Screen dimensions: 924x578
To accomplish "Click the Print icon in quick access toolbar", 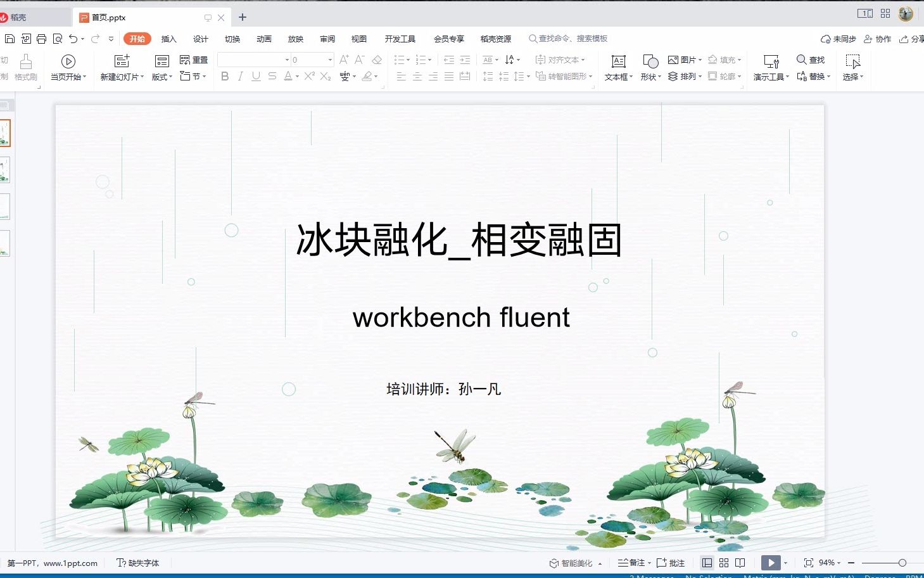I will point(41,39).
